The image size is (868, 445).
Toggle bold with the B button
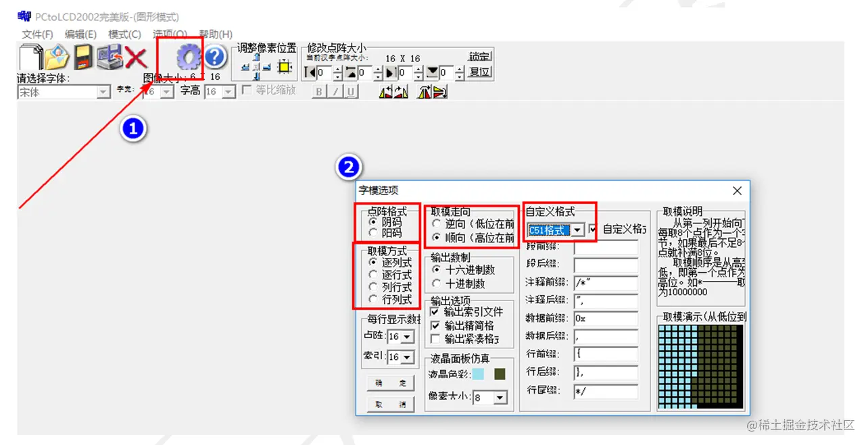tap(319, 92)
